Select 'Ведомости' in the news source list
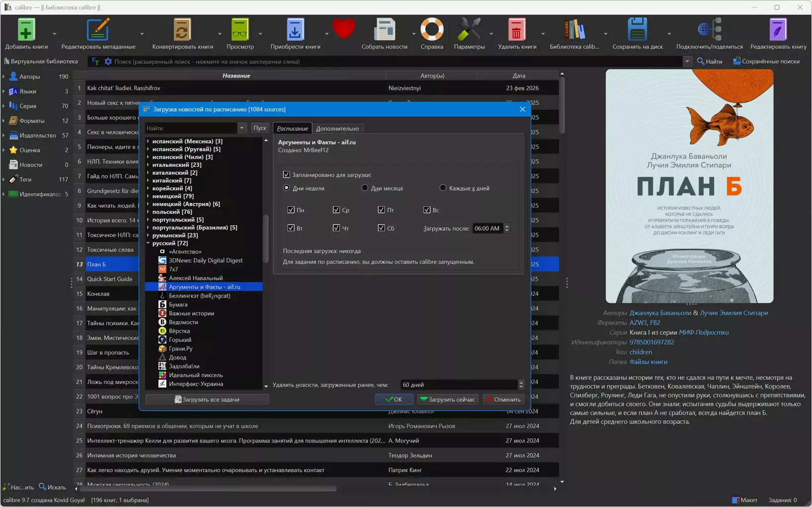Image resolution: width=812 pixels, height=507 pixels. tap(183, 322)
